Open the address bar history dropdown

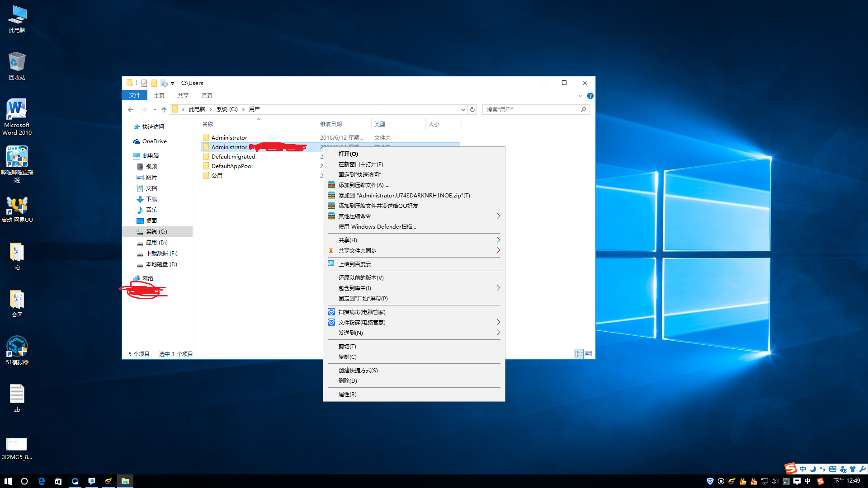tap(463, 109)
